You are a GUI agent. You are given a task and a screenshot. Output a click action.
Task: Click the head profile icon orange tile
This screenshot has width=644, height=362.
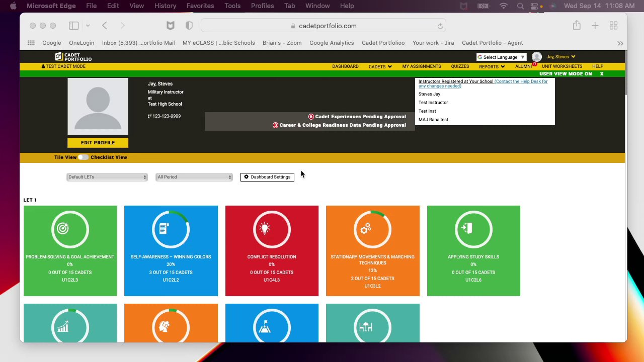point(164,327)
